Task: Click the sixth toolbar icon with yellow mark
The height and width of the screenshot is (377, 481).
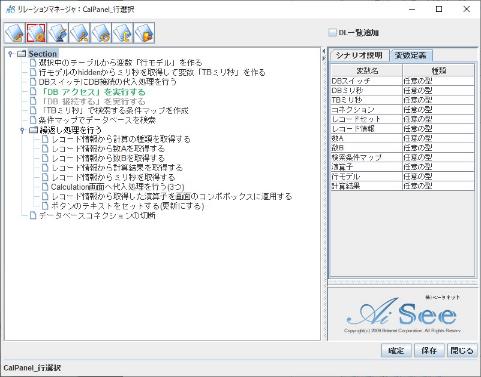Action: pos(122,33)
